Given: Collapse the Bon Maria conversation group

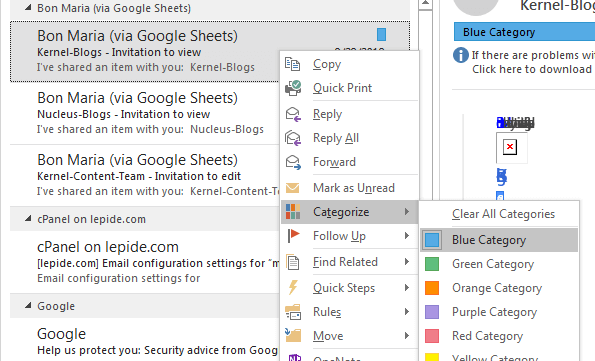Looking at the screenshot, I should pos(28,7).
